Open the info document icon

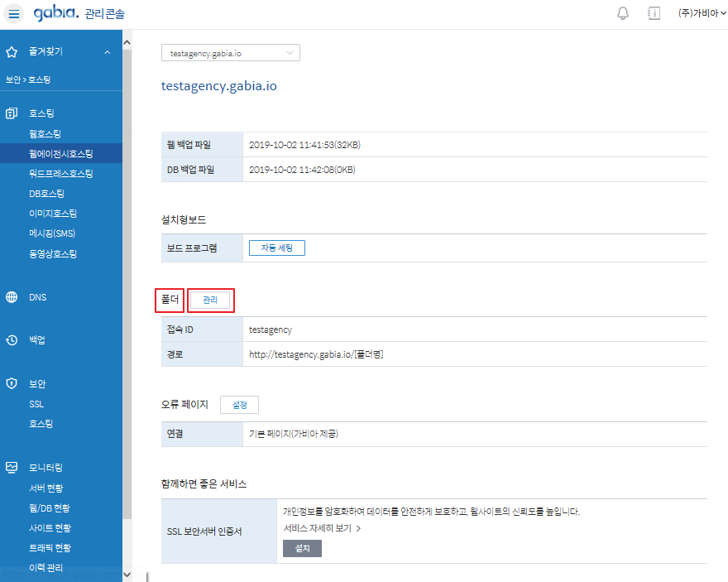pyautogui.click(x=654, y=13)
